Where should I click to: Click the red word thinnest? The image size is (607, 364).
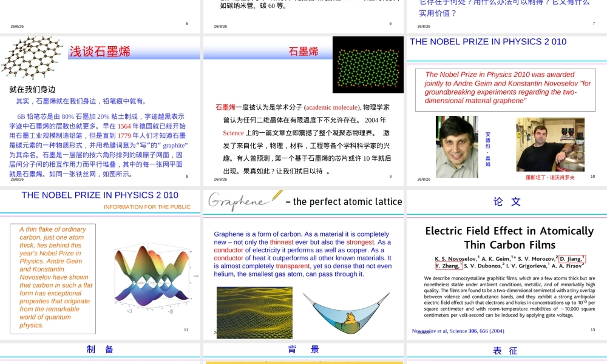tap(282, 242)
